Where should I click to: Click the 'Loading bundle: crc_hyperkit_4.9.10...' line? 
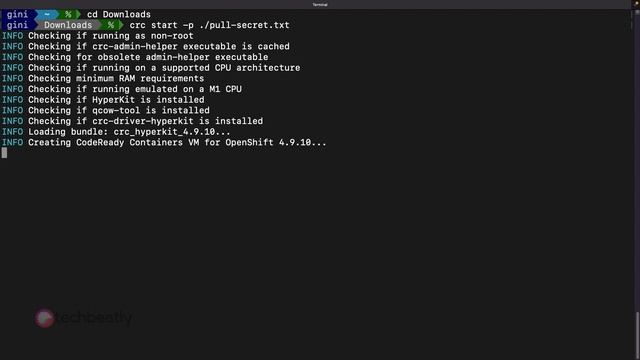pyautogui.click(x=129, y=132)
